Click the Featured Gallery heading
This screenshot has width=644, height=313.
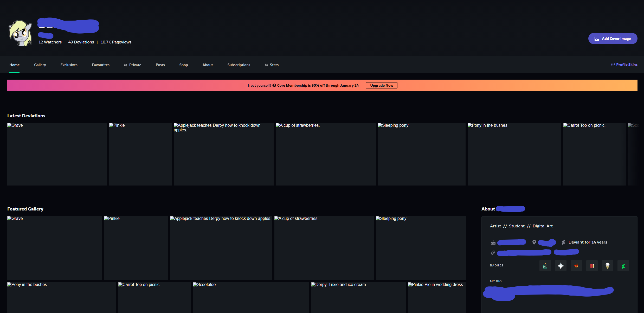[25, 209]
